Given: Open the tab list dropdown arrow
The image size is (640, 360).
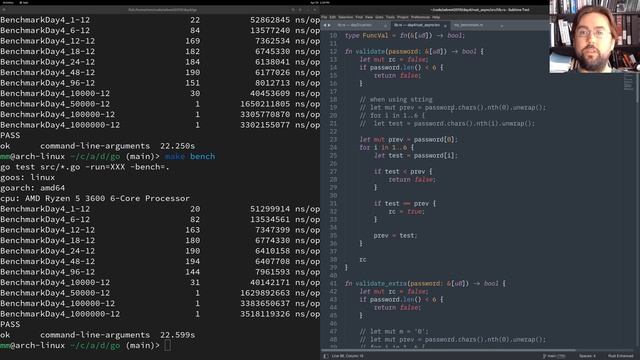Looking at the screenshot, I should click(x=502, y=26).
